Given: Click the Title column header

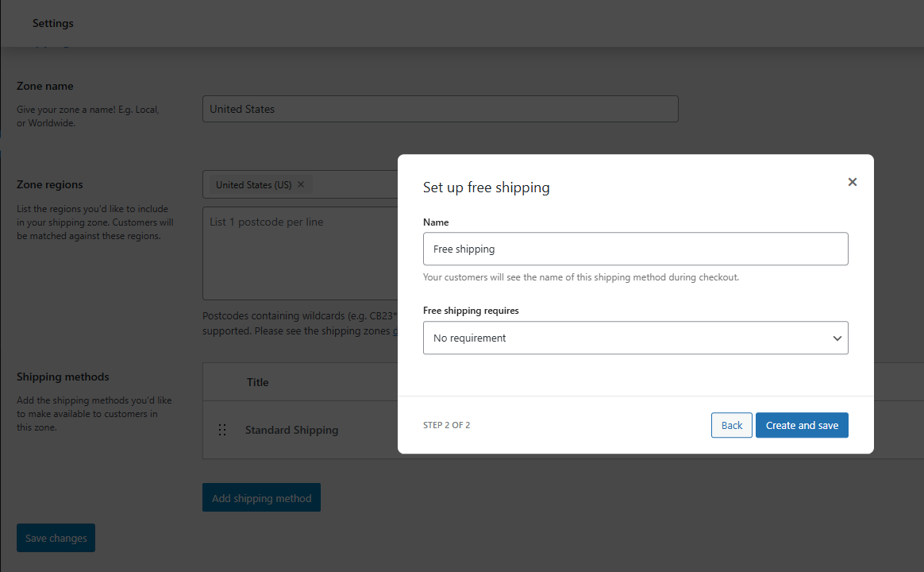Looking at the screenshot, I should tap(257, 382).
